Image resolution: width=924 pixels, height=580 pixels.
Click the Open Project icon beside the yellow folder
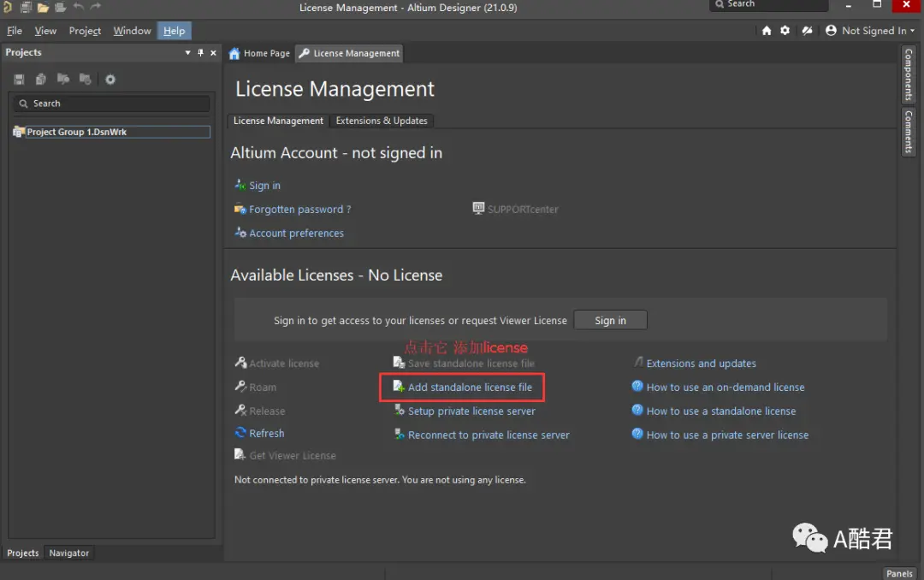(60, 7)
